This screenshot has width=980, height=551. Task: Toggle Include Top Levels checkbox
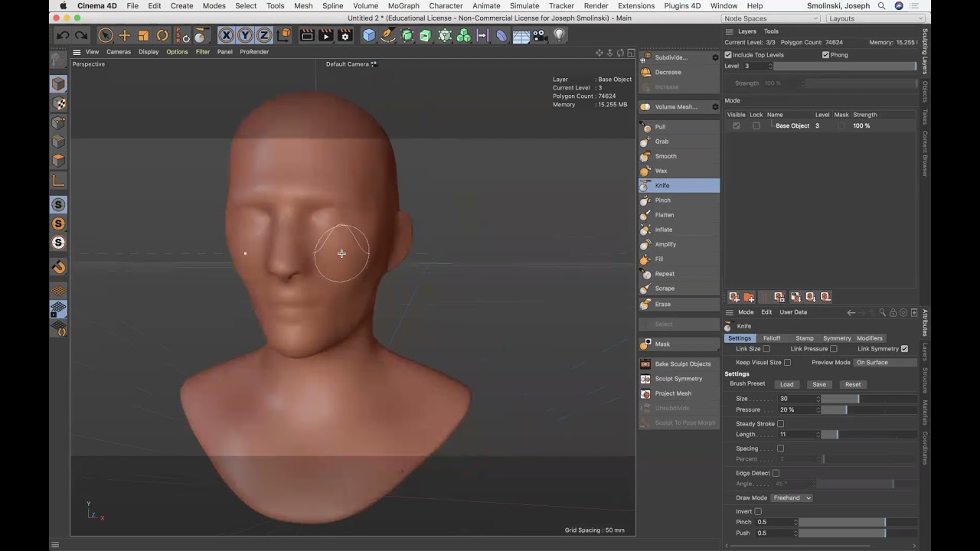728,55
